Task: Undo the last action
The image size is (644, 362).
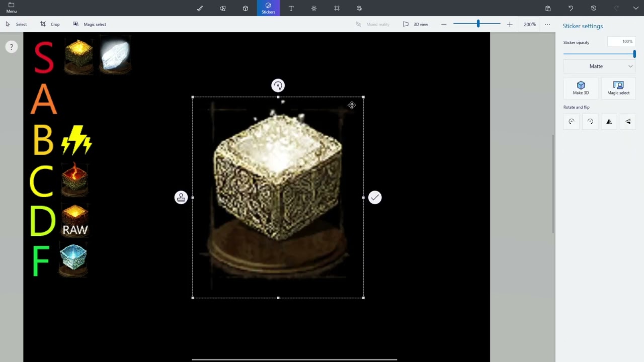Action: [571, 8]
